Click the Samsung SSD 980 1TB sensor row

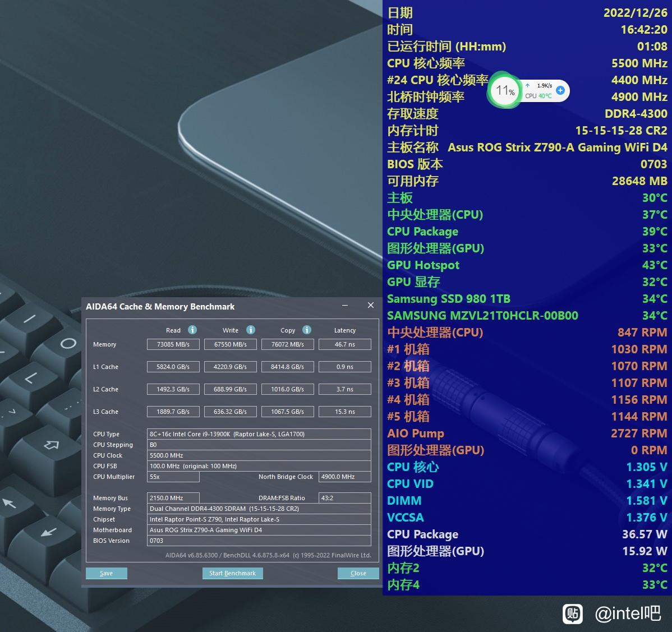(527, 299)
